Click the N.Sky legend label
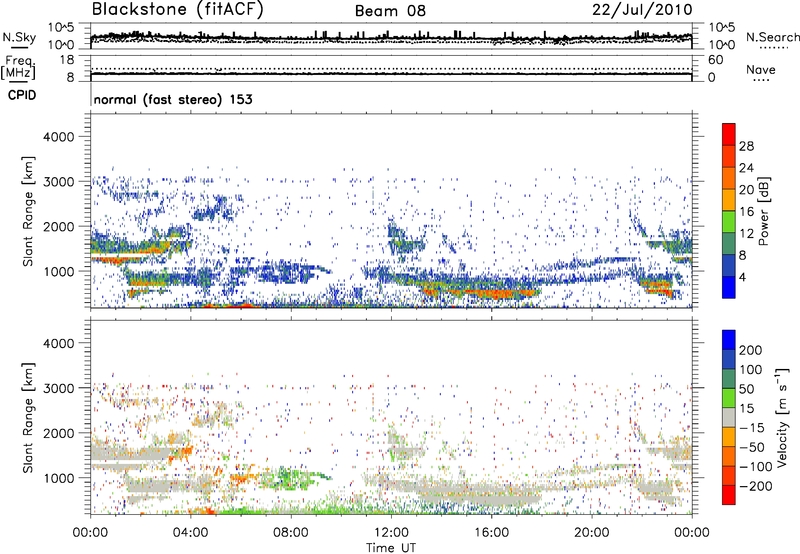This screenshot has width=800, height=554. pyautogui.click(x=19, y=37)
